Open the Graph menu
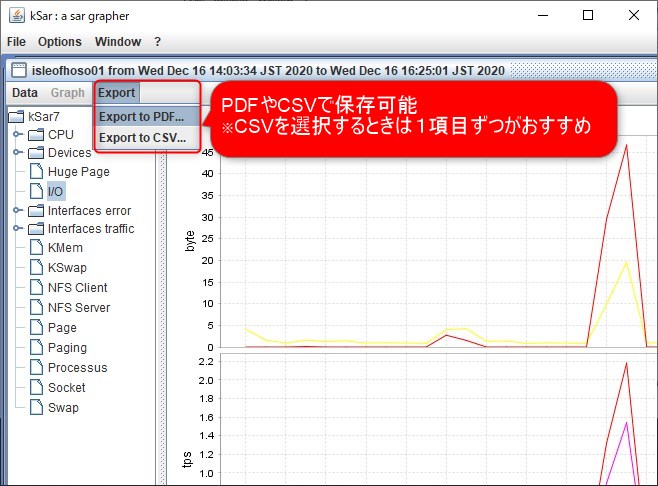The image size is (658, 486). point(68,92)
